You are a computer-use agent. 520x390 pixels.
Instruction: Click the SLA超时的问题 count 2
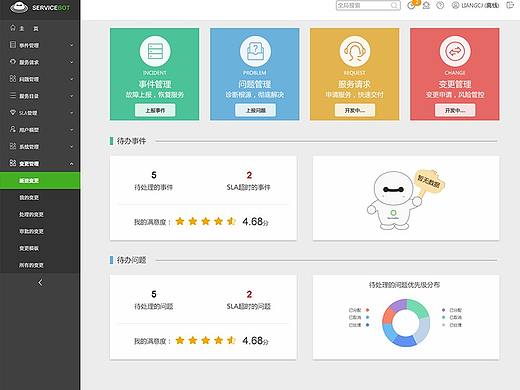[249, 294]
